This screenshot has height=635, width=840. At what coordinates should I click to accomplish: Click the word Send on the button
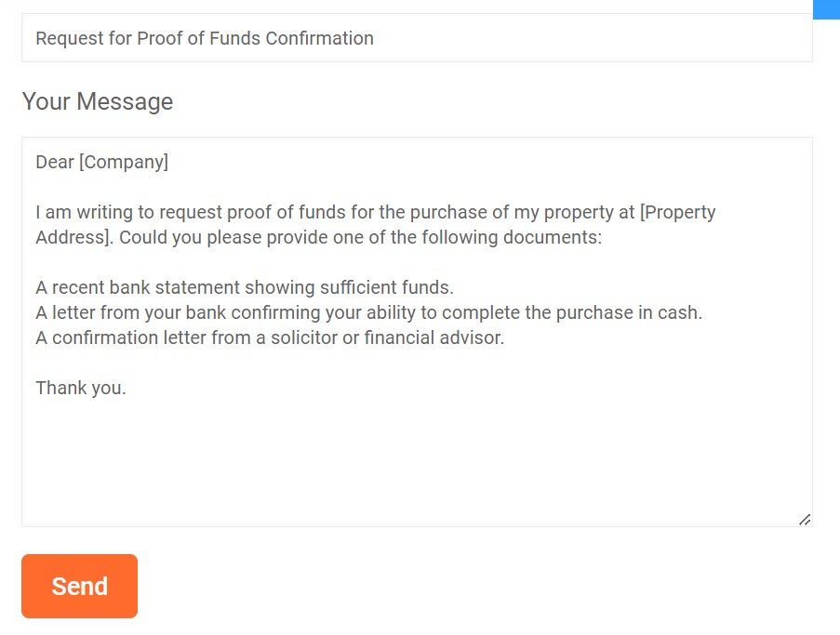click(x=79, y=586)
